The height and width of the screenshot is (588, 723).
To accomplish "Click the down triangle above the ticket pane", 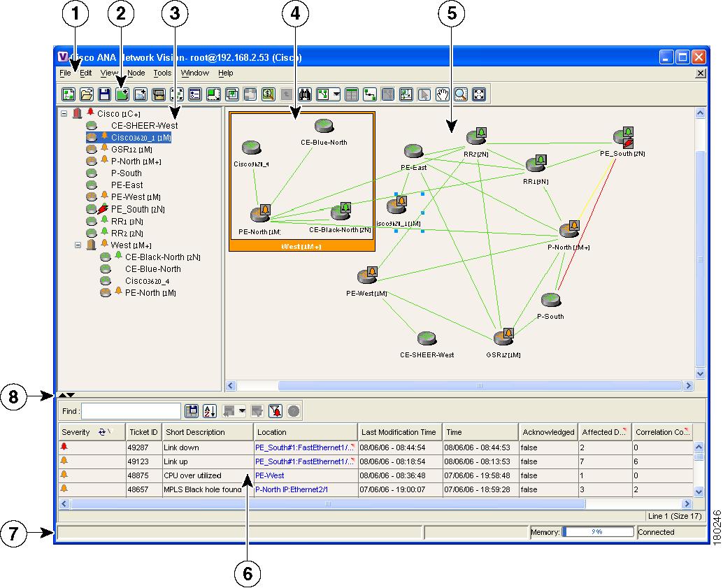I will tap(71, 395).
